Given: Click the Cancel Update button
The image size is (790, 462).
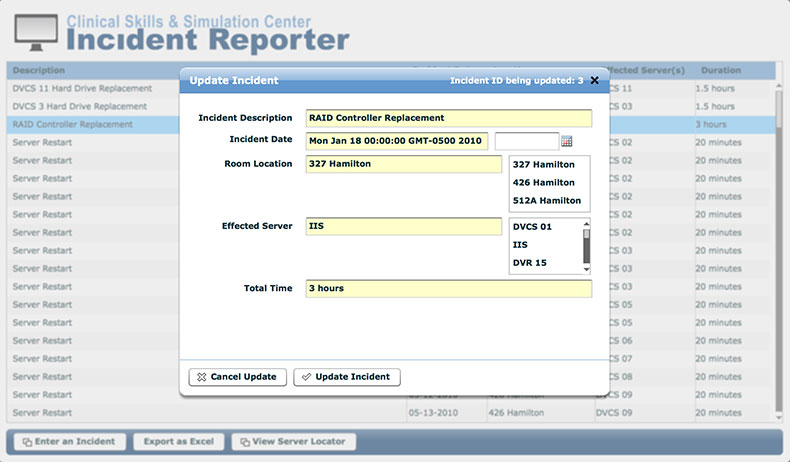Looking at the screenshot, I should (237, 377).
